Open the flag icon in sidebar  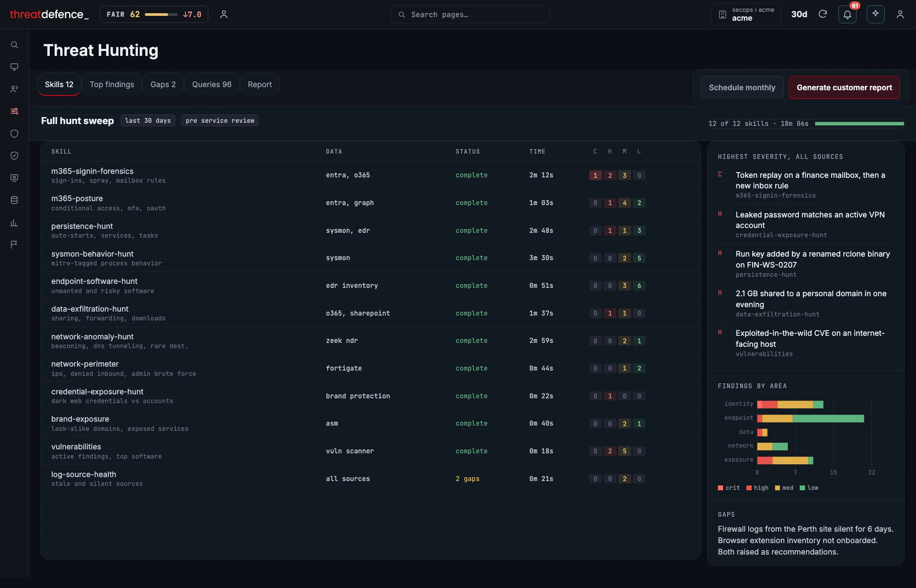click(x=14, y=244)
